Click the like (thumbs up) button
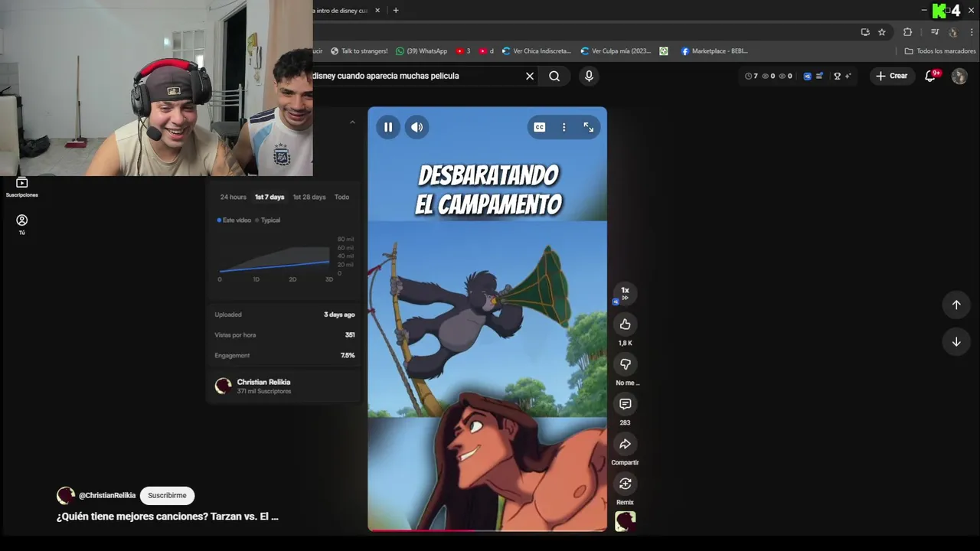 [x=625, y=324]
